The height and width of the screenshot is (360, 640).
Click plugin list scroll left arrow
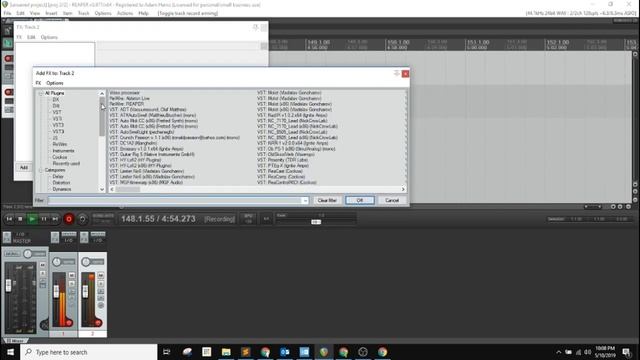112,189
